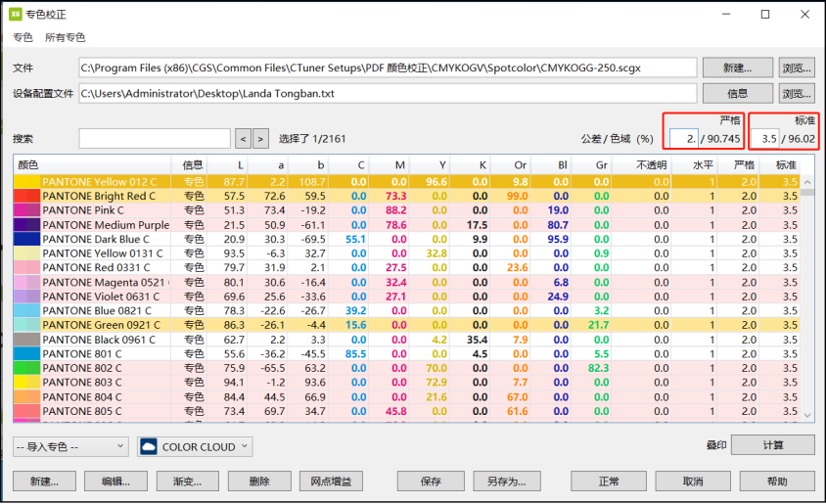Sort by the 信息 column header

189,165
